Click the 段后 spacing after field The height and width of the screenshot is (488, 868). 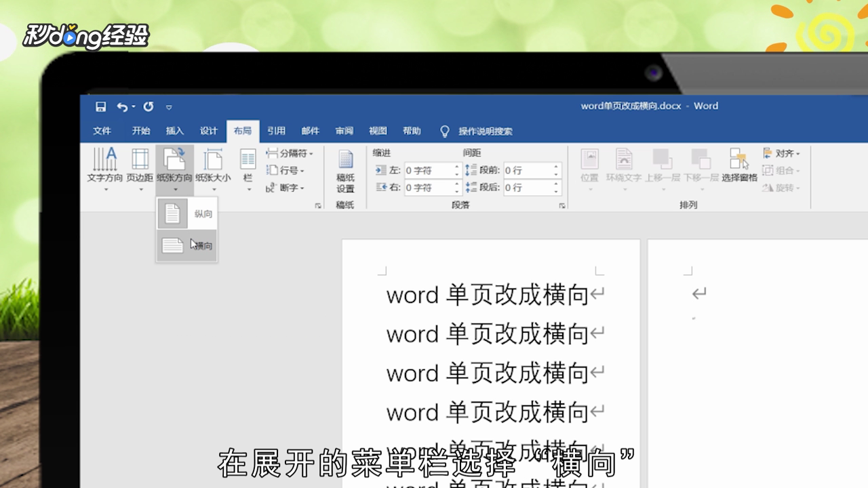528,188
